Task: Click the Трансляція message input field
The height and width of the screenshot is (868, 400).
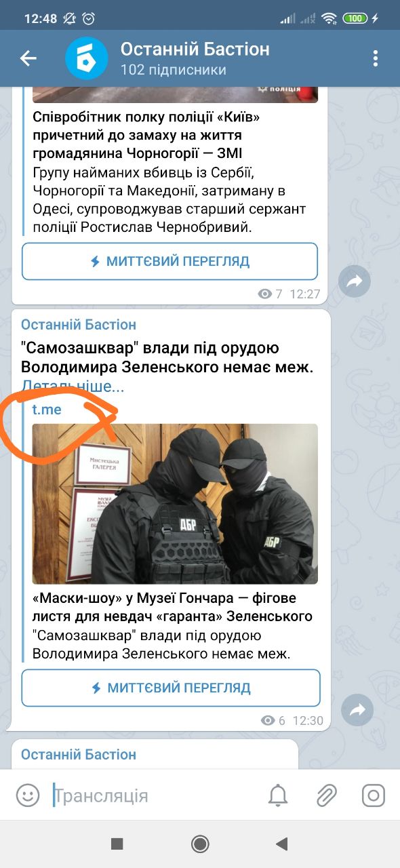Action: pyautogui.click(x=156, y=795)
